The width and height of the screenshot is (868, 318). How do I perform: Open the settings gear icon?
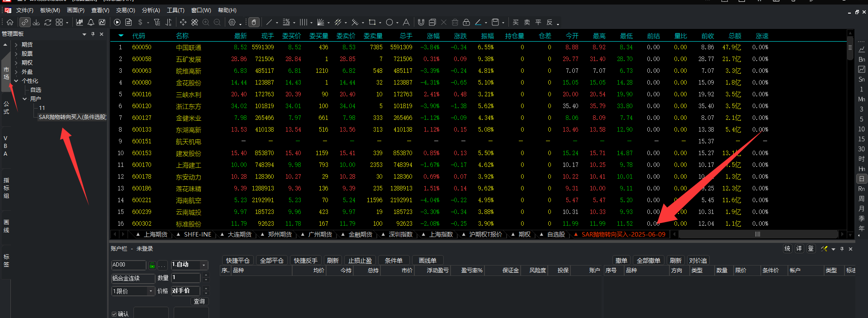232,22
